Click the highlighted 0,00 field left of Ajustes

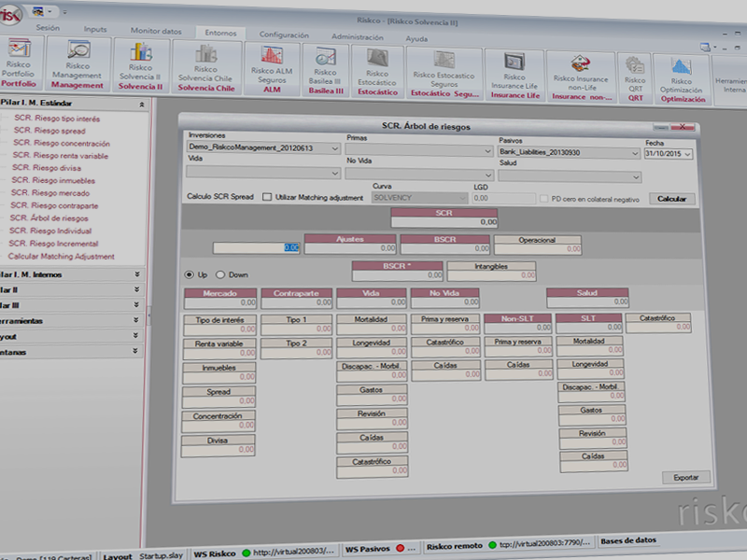point(256,247)
